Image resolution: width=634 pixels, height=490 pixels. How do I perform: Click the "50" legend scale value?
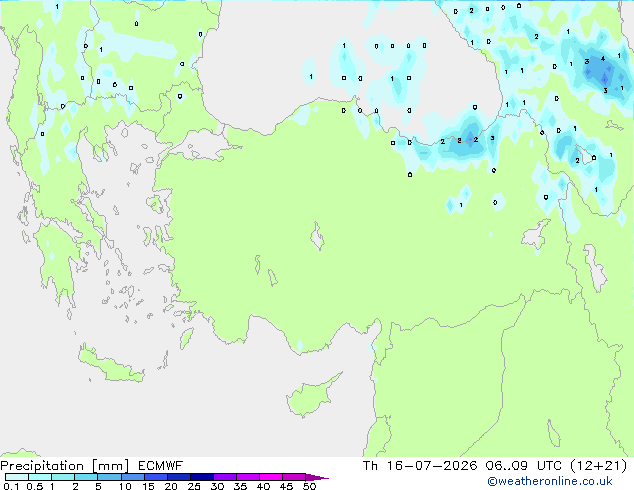tap(309, 486)
